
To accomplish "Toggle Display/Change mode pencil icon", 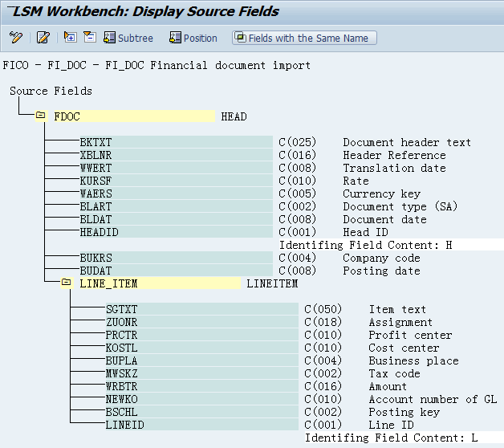I will point(16,38).
